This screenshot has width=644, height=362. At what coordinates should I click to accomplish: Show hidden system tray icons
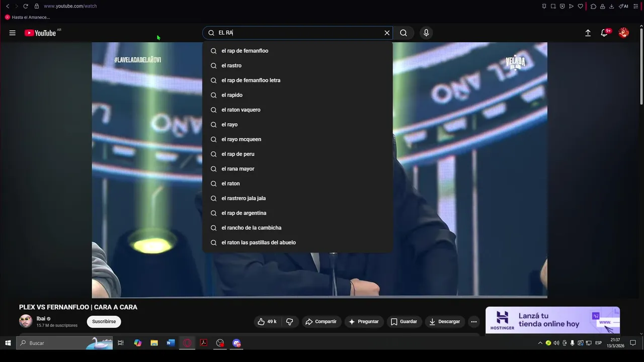pyautogui.click(x=540, y=343)
